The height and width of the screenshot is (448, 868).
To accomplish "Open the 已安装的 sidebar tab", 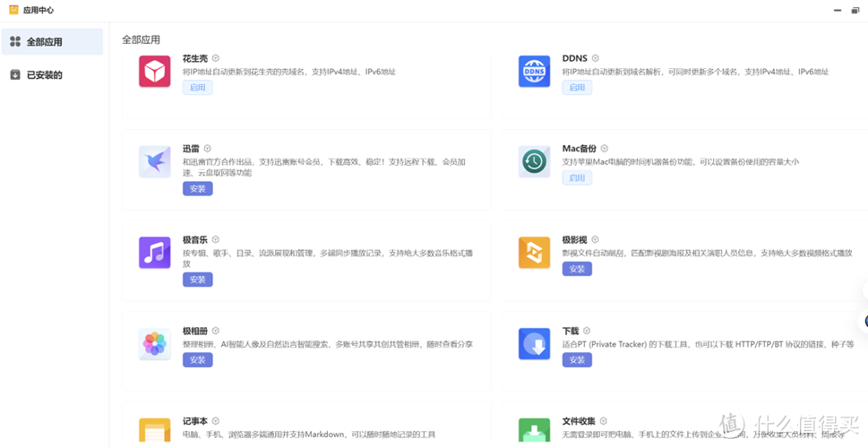I will point(52,74).
